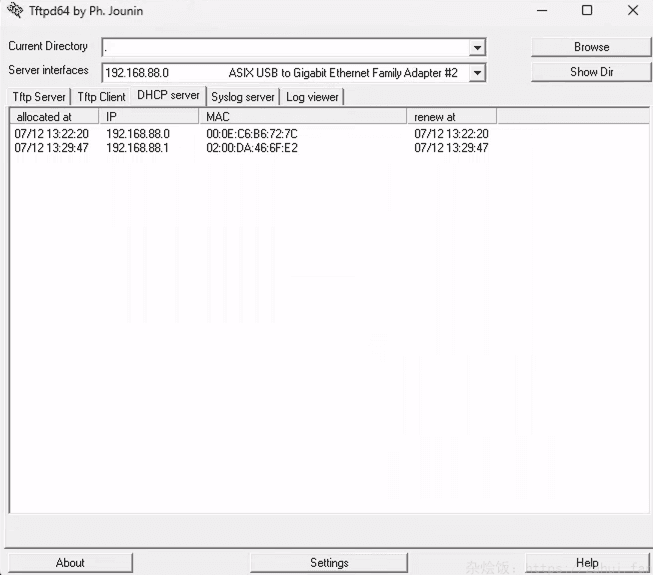The width and height of the screenshot is (653, 575).
Task: Close the Tftpd64 window
Action: [632, 11]
